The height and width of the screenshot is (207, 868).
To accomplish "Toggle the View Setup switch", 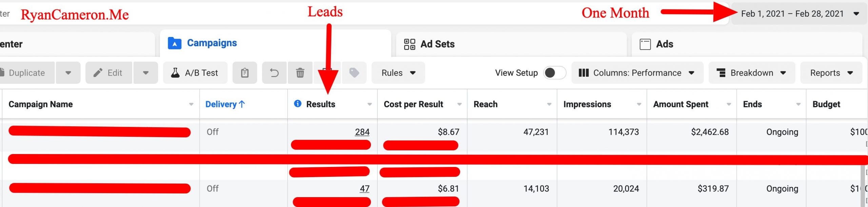I will (554, 73).
